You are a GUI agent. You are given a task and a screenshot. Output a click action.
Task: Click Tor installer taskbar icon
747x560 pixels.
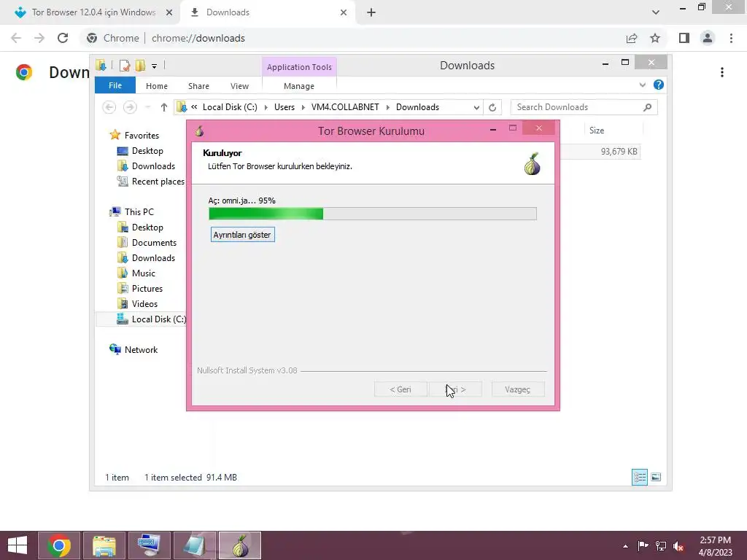point(240,545)
